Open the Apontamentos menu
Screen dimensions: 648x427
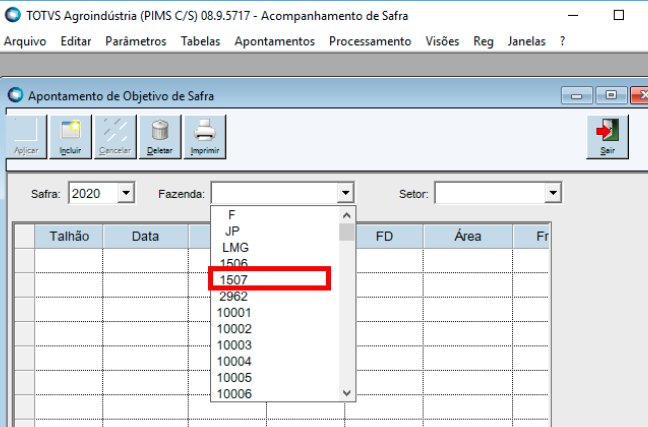(274, 41)
